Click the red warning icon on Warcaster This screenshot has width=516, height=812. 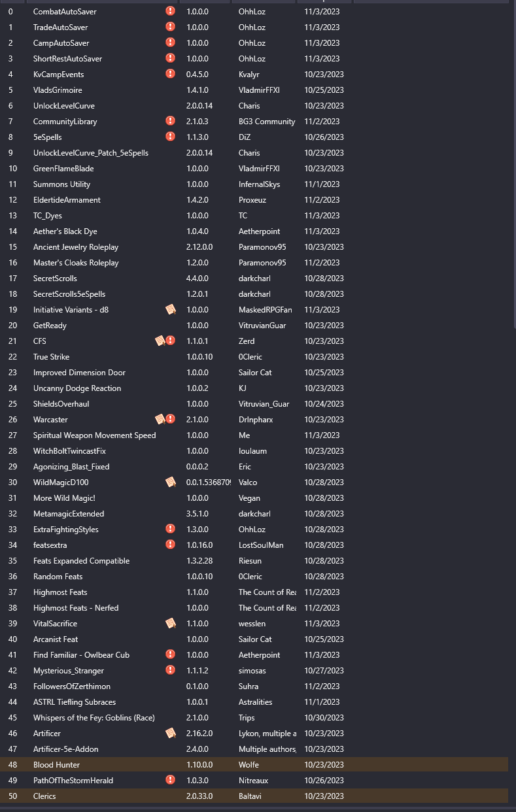[x=171, y=419]
